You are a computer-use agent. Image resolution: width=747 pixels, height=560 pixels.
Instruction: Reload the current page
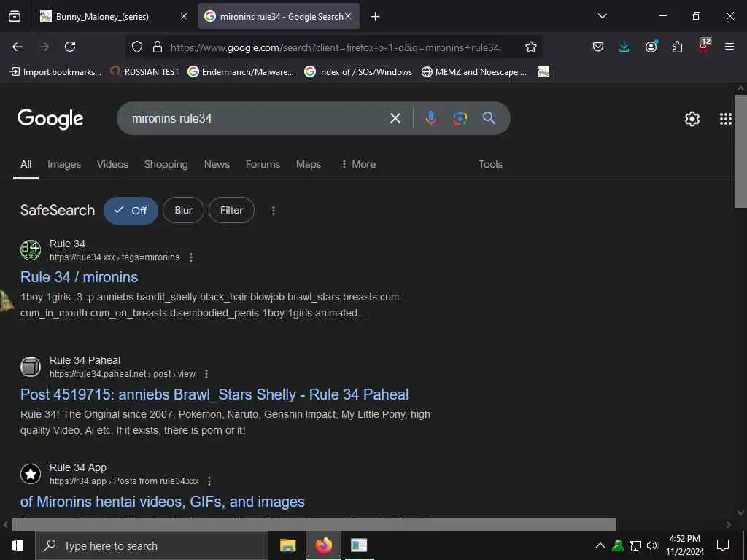coord(70,47)
